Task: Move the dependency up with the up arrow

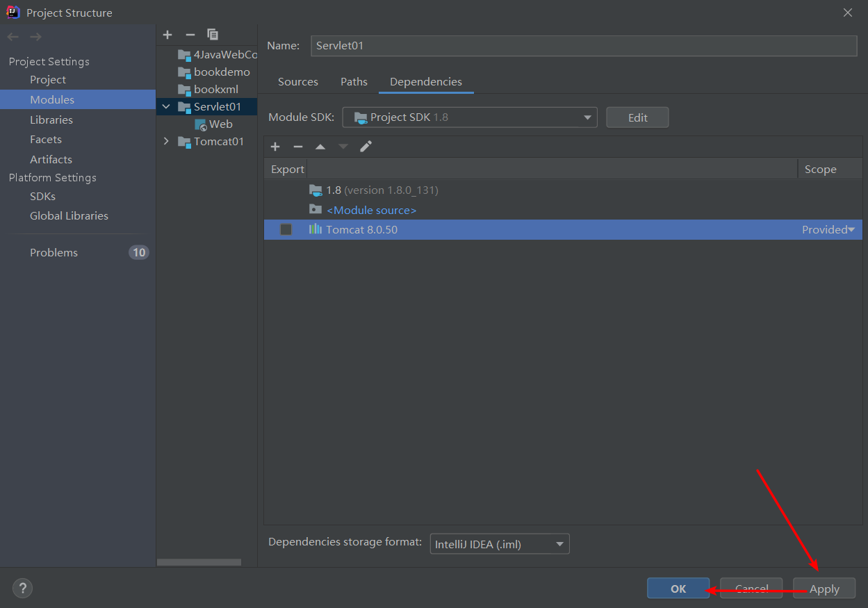Action: tap(320, 147)
